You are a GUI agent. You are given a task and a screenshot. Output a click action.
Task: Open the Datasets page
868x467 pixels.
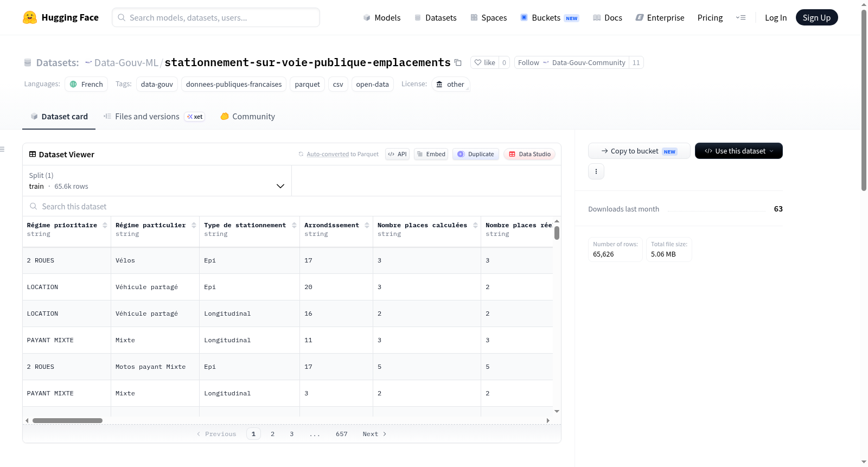[435, 17]
